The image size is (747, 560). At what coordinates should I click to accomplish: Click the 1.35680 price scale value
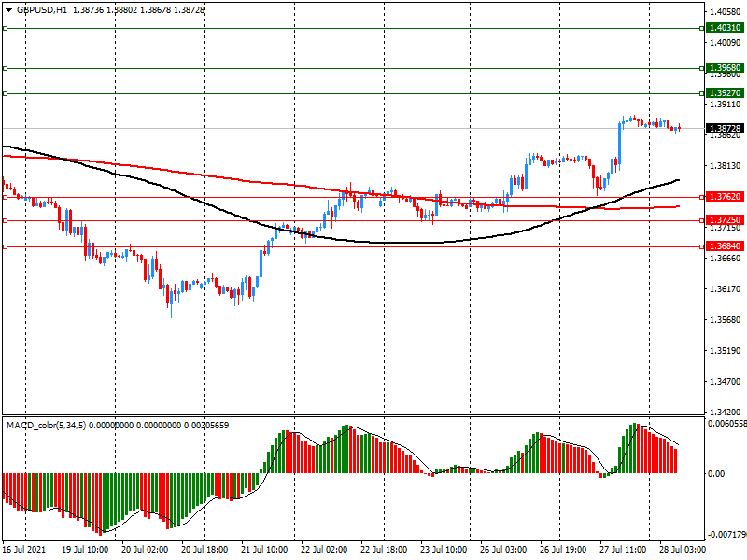click(x=726, y=319)
